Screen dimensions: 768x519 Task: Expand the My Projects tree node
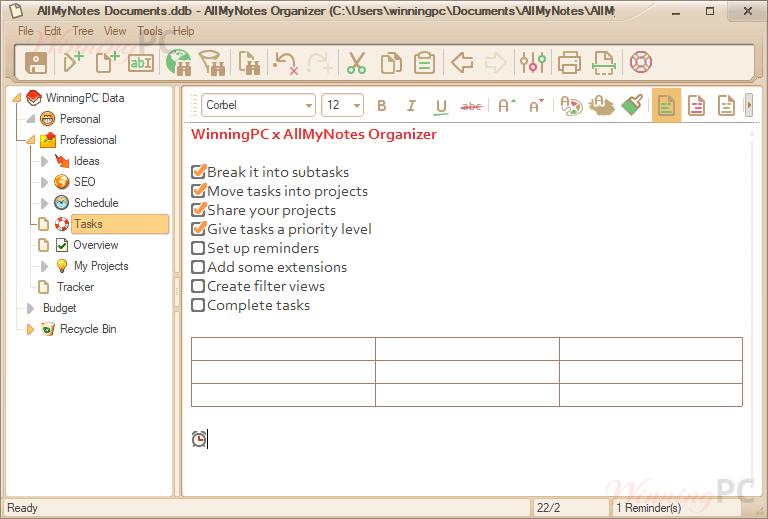tap(44, 266)
